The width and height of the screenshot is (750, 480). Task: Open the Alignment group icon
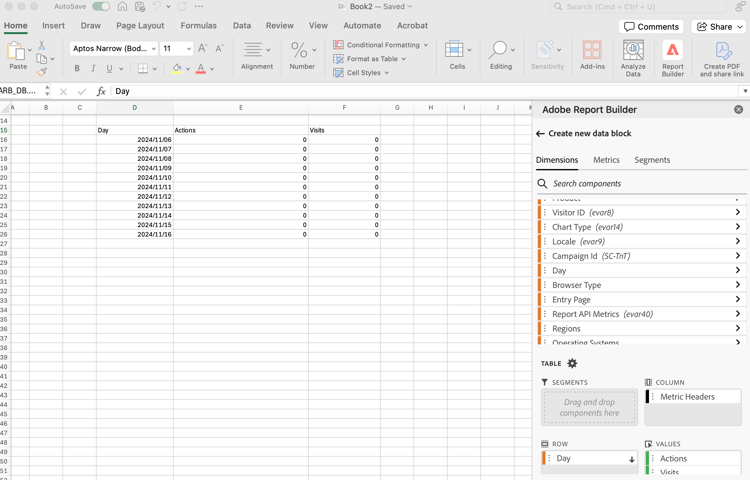[253, 50]
